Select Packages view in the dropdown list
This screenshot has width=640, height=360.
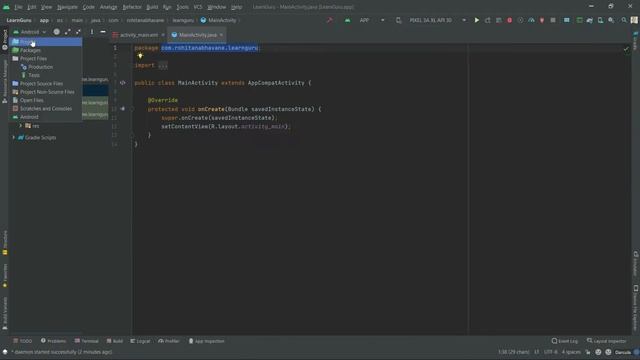pyautogui.click(x=45, y=50)
